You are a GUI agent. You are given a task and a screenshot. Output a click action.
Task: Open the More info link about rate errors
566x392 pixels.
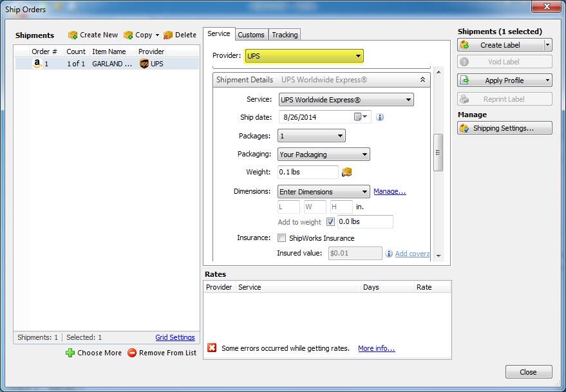[x=377, y=348]
